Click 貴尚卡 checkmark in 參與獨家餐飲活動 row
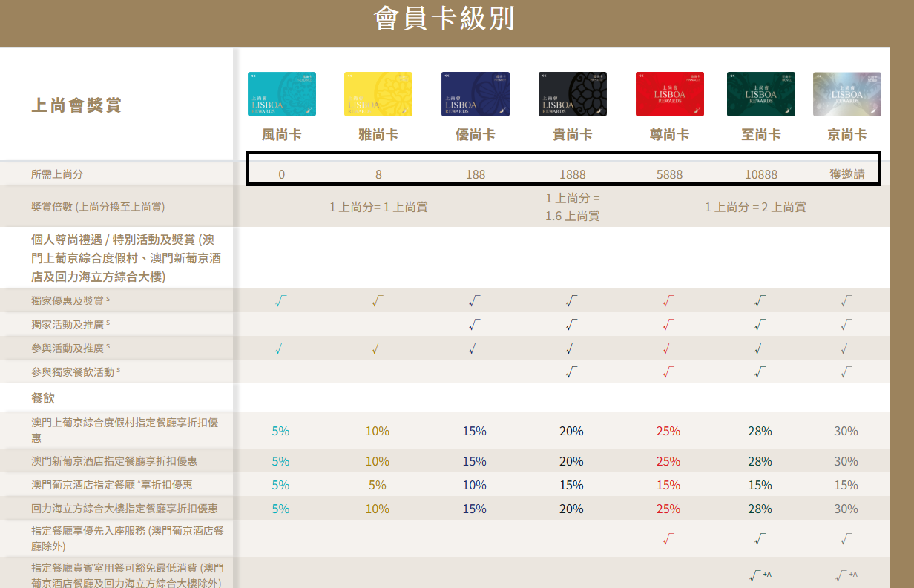914x588 pixels. (572, 372)
